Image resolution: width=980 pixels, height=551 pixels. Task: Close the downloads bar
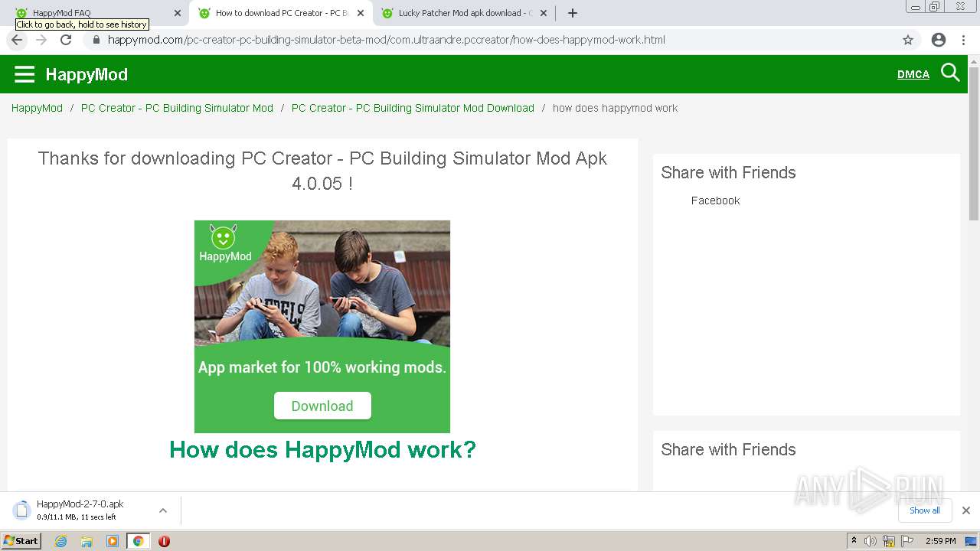[x=966, y=510]
